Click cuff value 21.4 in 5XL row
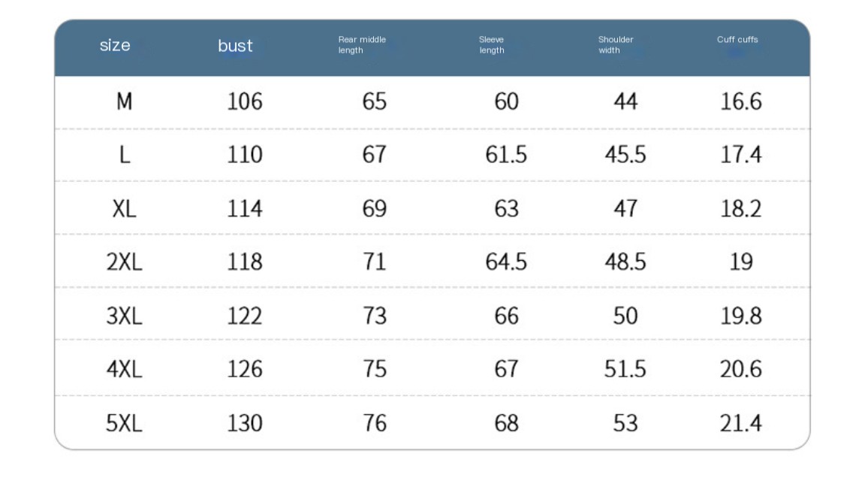The width and height of the screenshot is (868, 481). coord(741,423)
